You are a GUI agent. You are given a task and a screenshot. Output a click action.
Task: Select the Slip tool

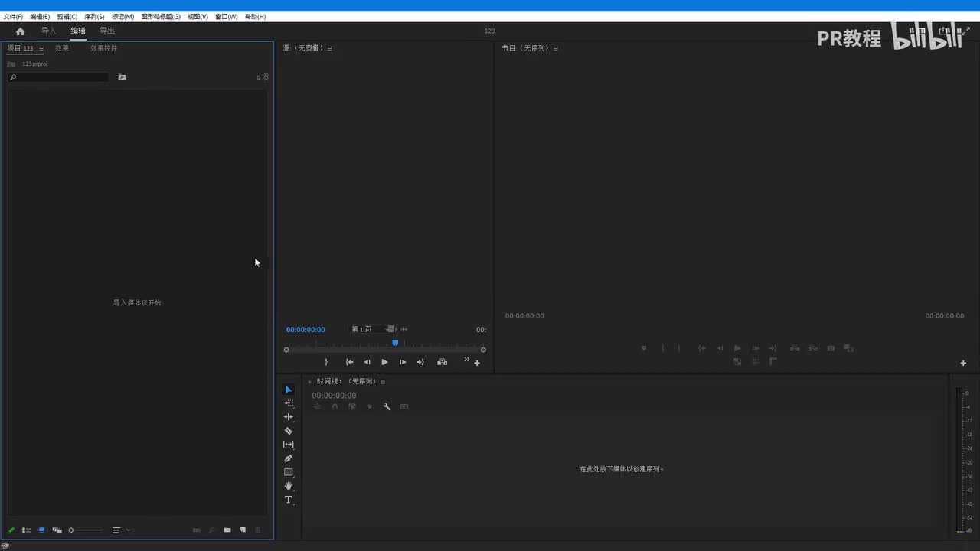point(289,445)
